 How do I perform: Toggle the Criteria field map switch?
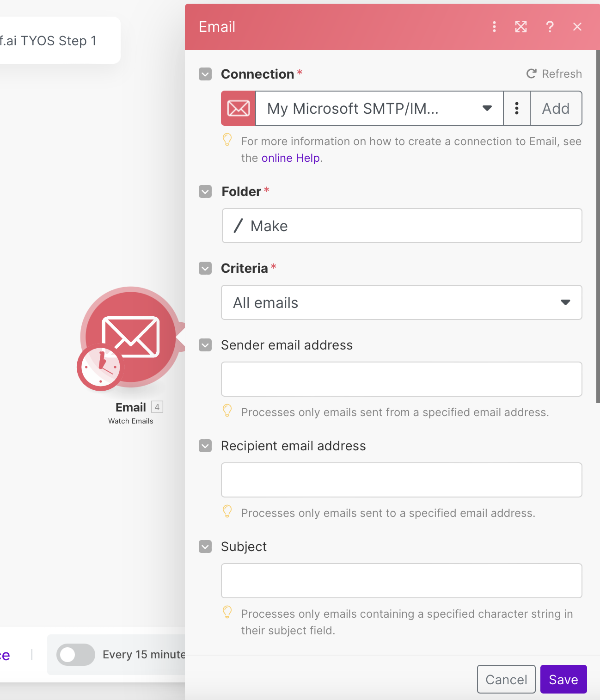point(205,268)
